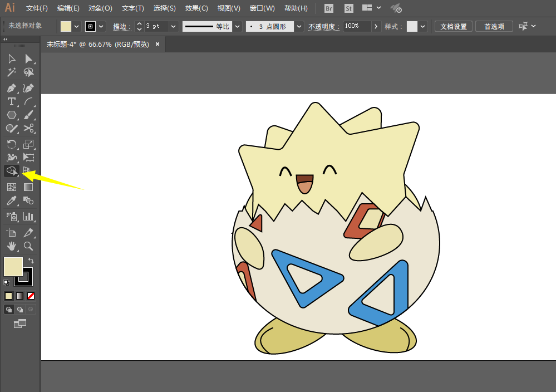The image size is (556, 392).
Task: Select the Direct Selection tool
Action: click(28, 58)
